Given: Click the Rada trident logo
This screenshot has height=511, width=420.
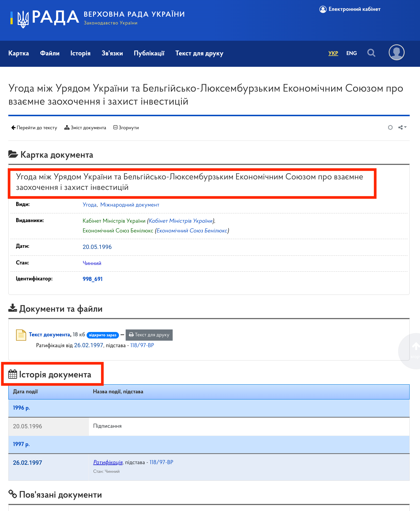Looking at the screenshot, I should (x=23, y=19).
